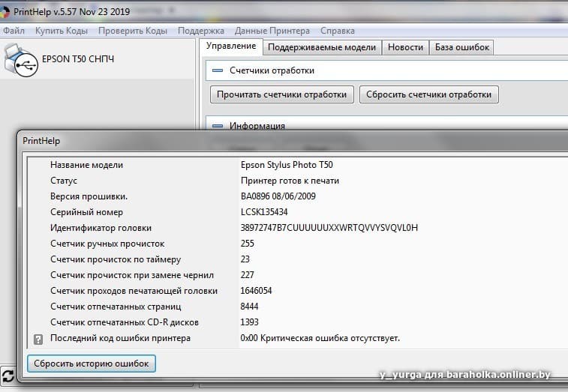The height and width of the screenshot is (392, 568).
Task: Click Счетчик проходов печатающей головки label
Action: (134, 291)
